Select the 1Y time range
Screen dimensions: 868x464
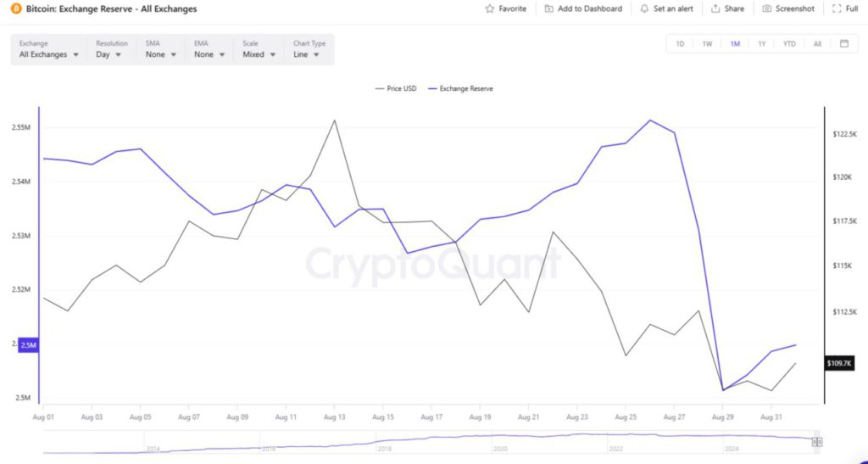tap(762, 44)
